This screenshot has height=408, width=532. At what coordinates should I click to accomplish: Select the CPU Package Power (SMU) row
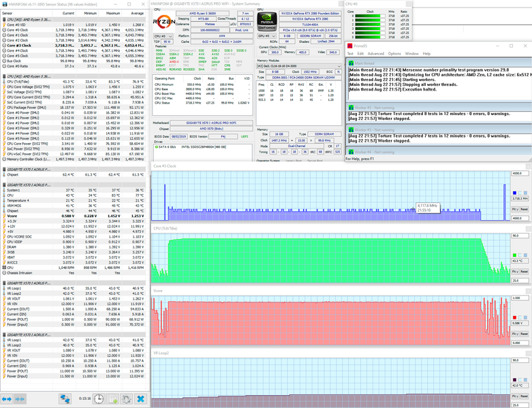74,108
